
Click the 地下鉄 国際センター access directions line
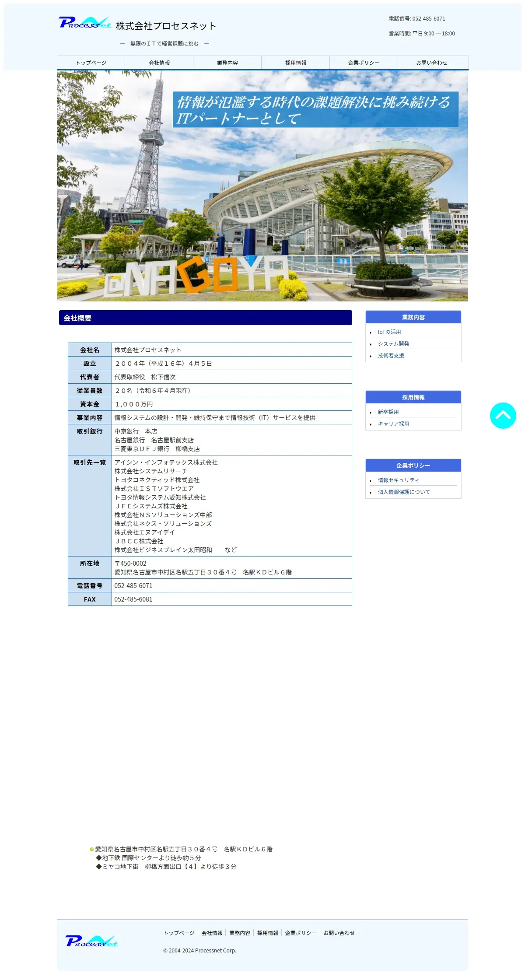point(149,858)
